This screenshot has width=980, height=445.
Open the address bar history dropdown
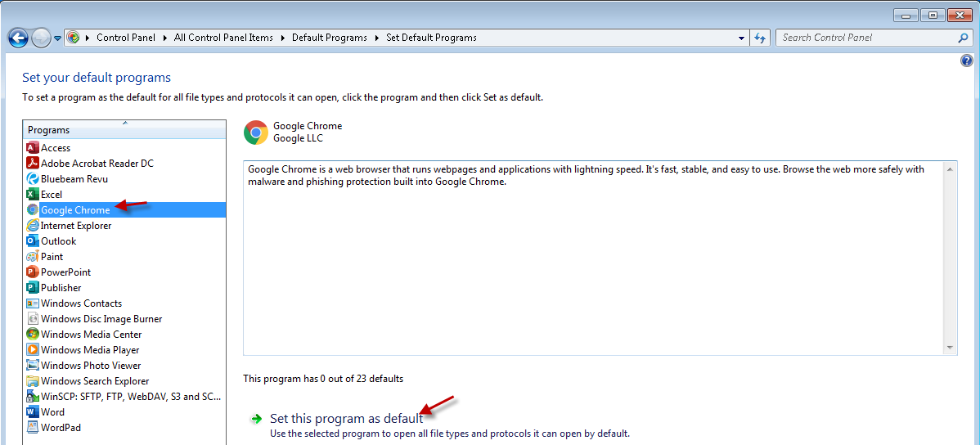tap(742, 38)
